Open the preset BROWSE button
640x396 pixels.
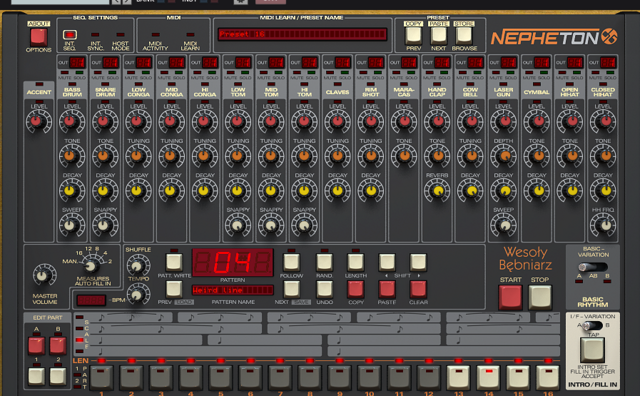pyautogui.click(x=464, y=35)
